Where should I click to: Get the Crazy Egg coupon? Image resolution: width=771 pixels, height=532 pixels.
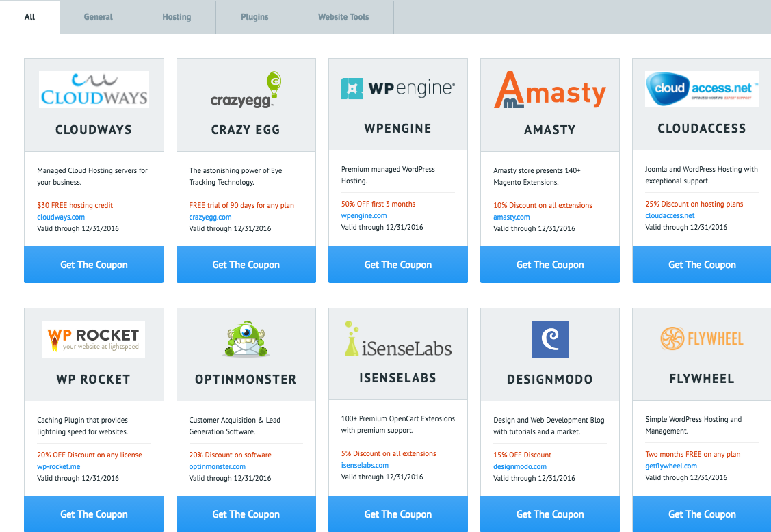[246, 265]
